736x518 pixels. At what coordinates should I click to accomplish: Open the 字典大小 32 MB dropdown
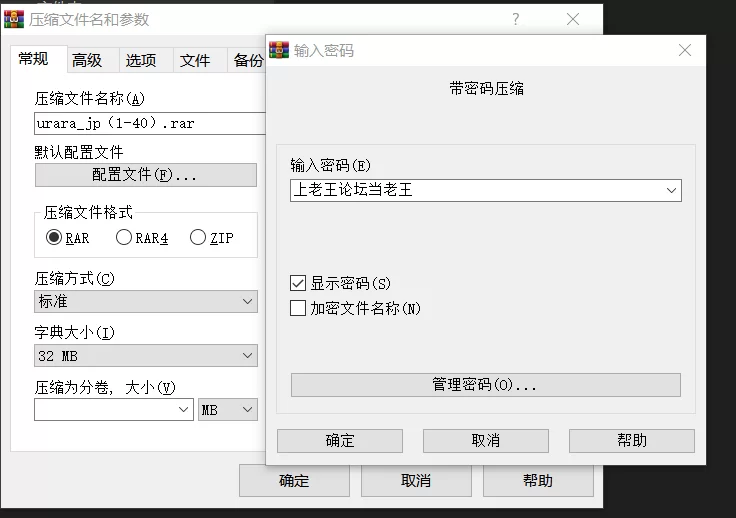coord(146,356)
